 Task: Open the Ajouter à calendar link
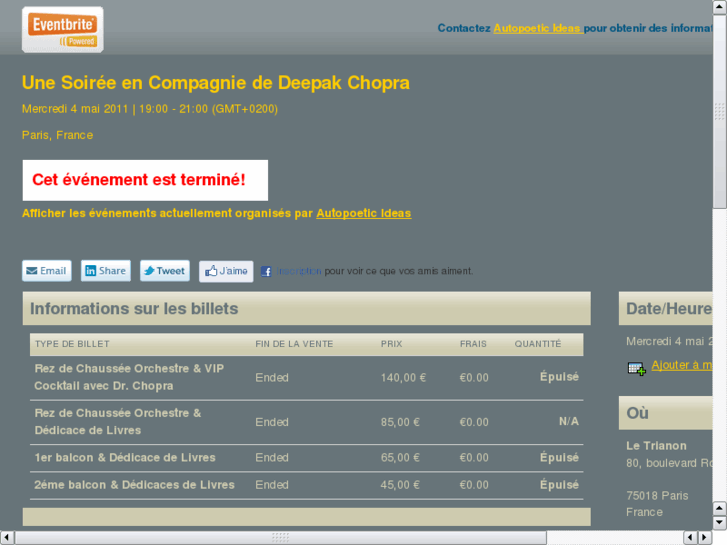(x=682, y=365)
